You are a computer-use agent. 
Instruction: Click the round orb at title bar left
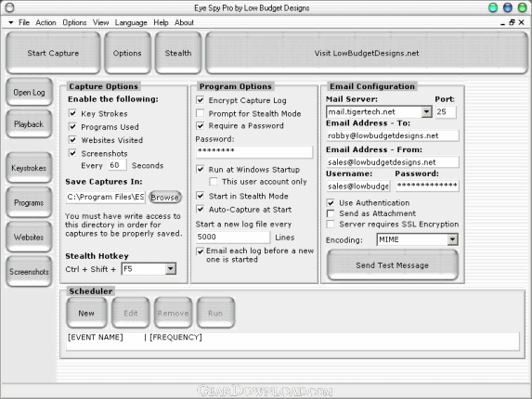click(10, 7)
